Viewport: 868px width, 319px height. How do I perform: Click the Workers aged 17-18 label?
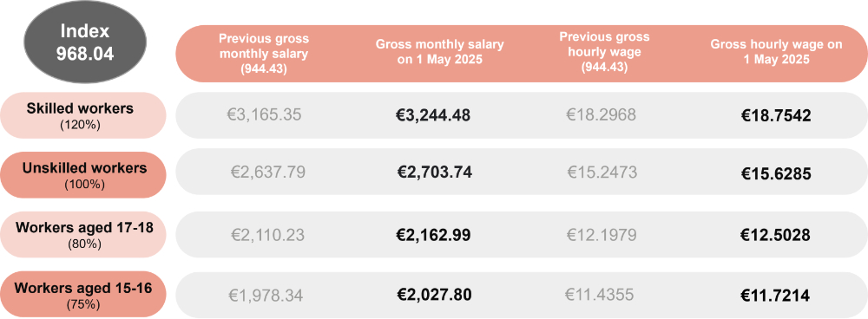coord(84,234)
